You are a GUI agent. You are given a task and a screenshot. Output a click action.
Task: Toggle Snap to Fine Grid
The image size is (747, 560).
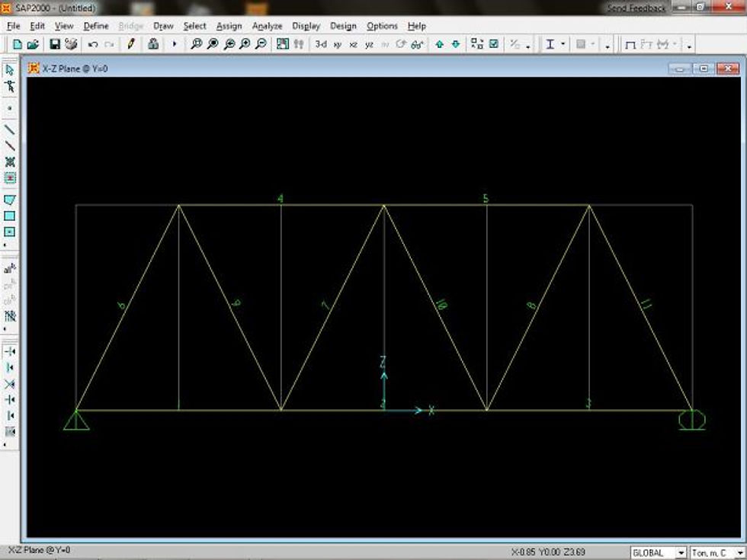pos(9,432)
